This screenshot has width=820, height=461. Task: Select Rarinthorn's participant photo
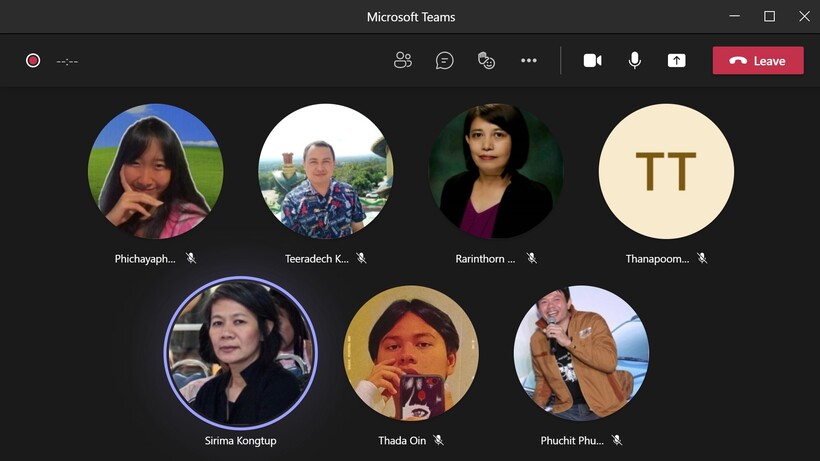496,171
